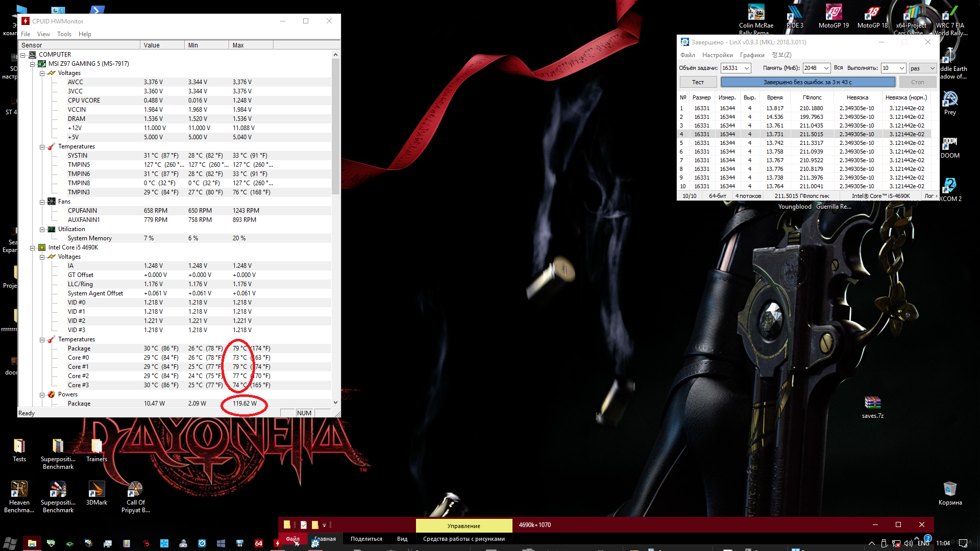This screenshot has width=980, height=551.
Task: Open the Настройки menu in LinX
Action: 717,55
